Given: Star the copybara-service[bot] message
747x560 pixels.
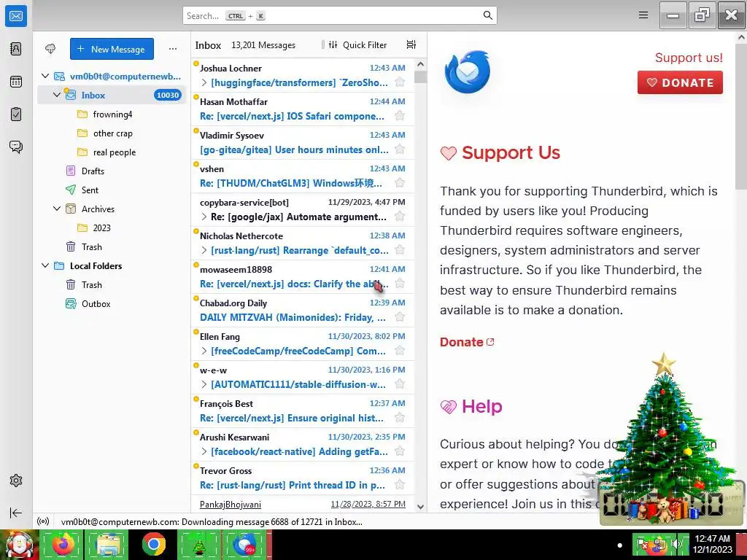Looking at the screenshot, I should click(x=400, y=217).
